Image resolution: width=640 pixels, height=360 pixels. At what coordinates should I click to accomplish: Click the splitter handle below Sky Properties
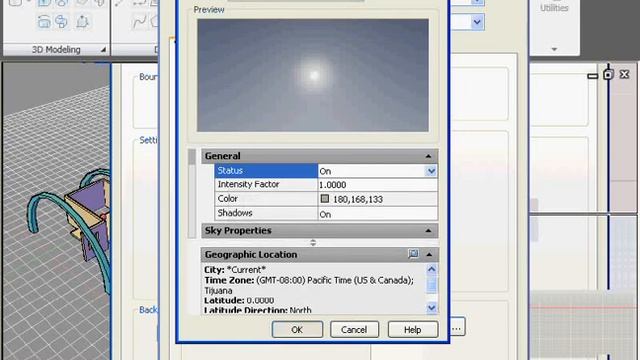(313, 242)
